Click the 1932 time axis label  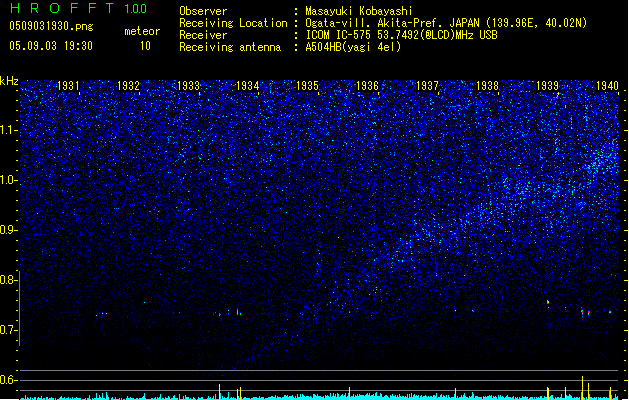click(128, 86)
